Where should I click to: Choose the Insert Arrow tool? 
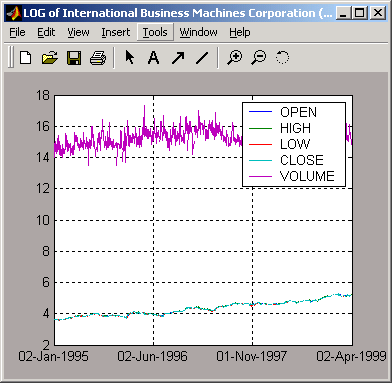click(x=178, y=58)
